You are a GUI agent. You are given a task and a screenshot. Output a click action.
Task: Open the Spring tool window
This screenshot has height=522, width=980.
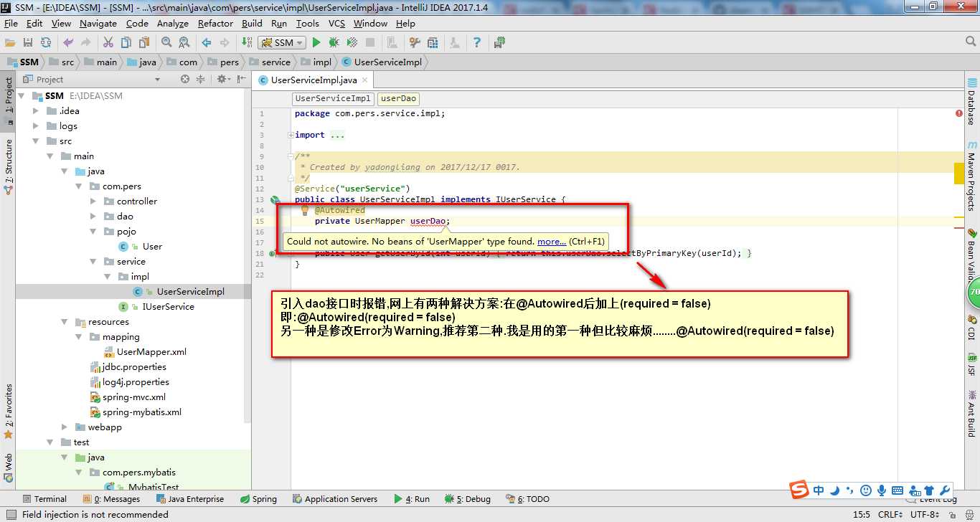[x=258, y=499]
